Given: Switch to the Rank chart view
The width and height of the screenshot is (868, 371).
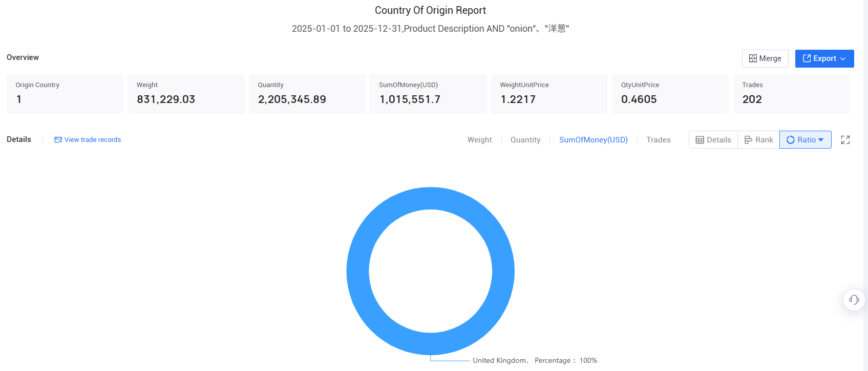Looking at the screenshot, I should (x=758, y=140).
